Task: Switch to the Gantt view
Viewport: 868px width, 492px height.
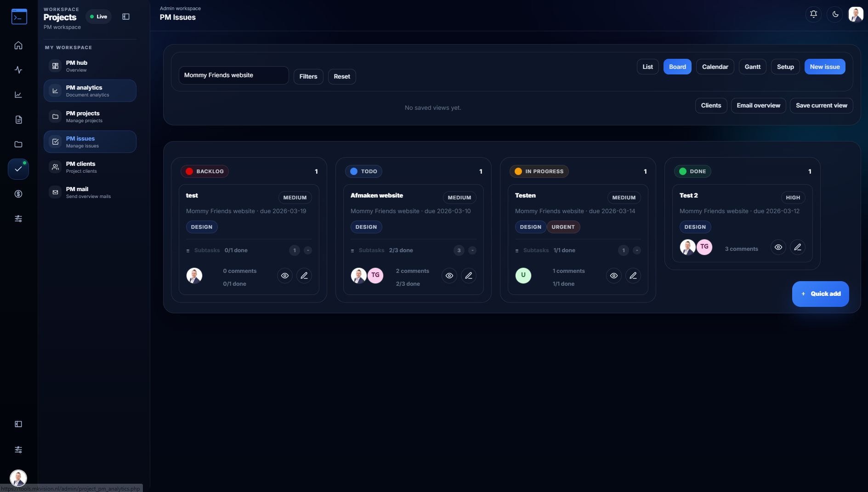Action: pos(752,67)
